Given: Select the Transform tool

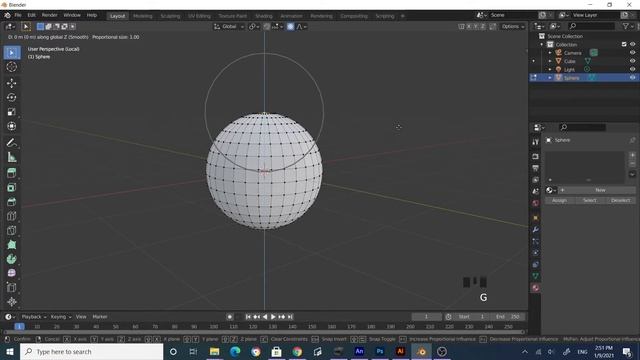Looking at the screenshot, I should pos(11,126).
